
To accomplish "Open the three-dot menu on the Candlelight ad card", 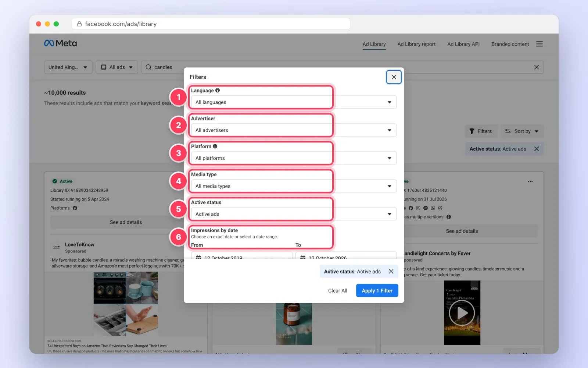I will click(x=530, y=181).
